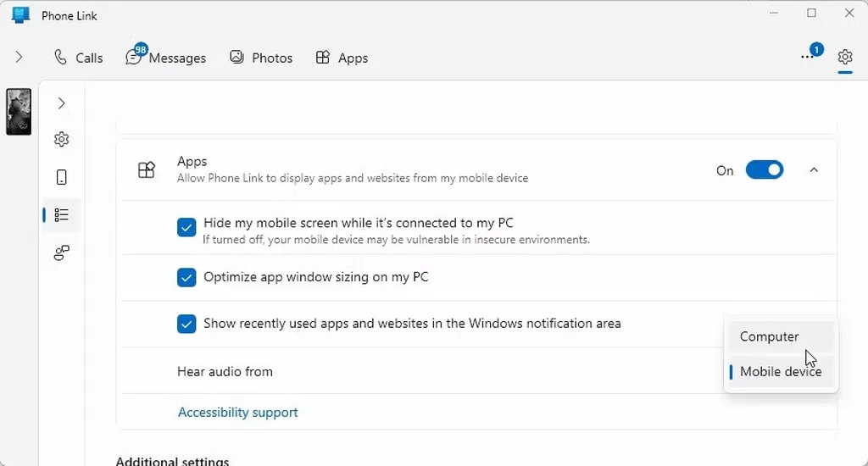Expand the top-left panel chevron
The image size is (868, 466).
click(x=19, y=58)
